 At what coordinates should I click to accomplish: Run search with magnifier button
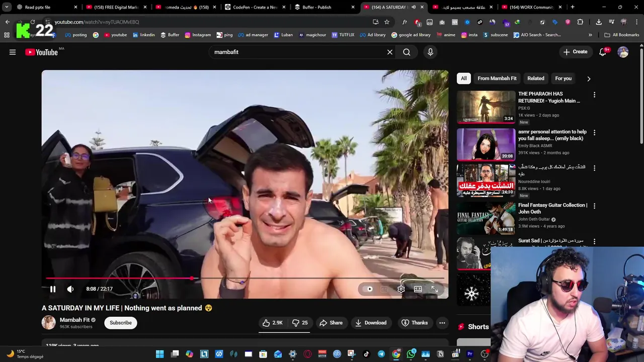407,52
